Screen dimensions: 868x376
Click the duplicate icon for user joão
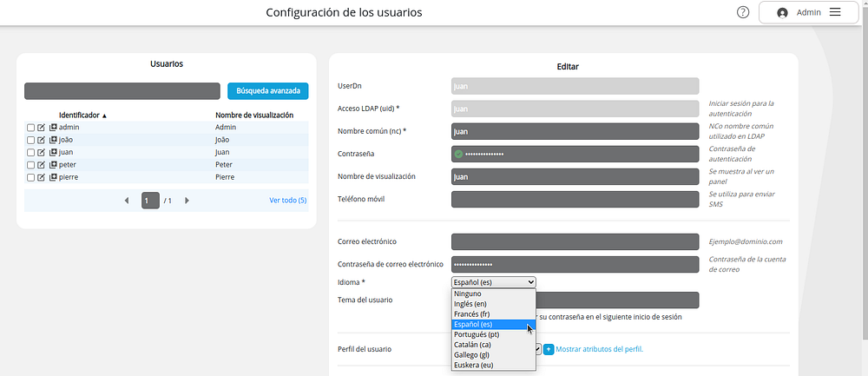click(x=53, y=140)
